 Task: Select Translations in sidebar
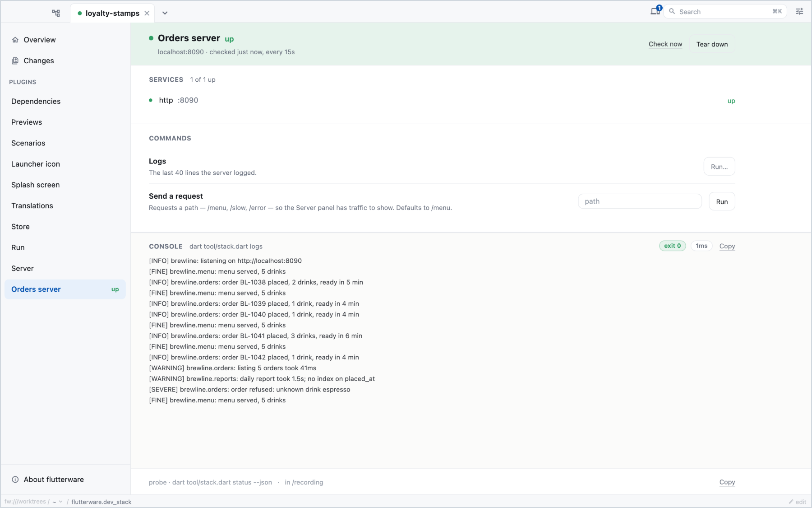[x=65, y=205]
